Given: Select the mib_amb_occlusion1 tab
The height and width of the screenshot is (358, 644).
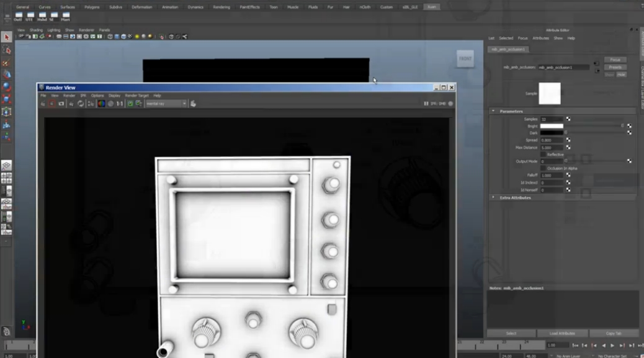Looking at the screenshot, I should (508, 49).
